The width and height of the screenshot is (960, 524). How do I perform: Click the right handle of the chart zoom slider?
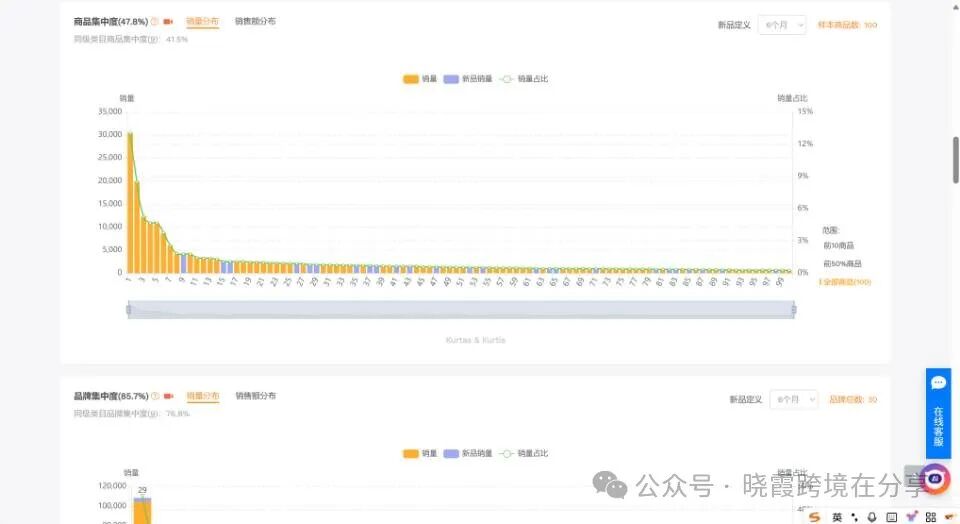coord(794,310)
